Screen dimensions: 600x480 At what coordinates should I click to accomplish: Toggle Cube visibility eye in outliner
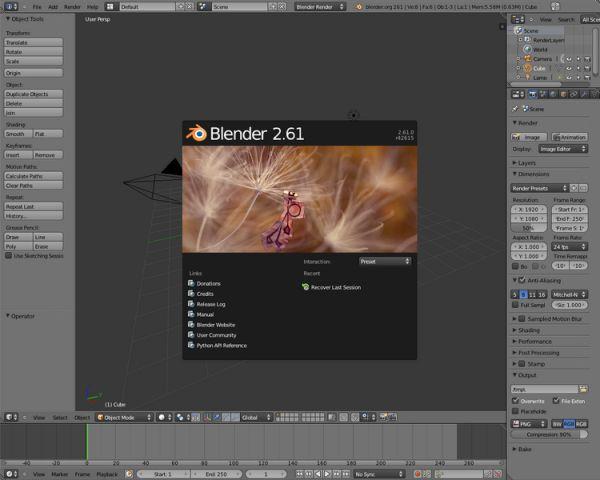(x=569, y=68)
